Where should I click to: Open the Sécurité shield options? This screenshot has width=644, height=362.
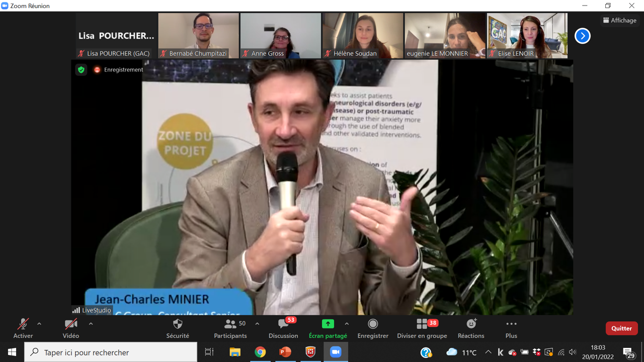(x=178, y=328)
